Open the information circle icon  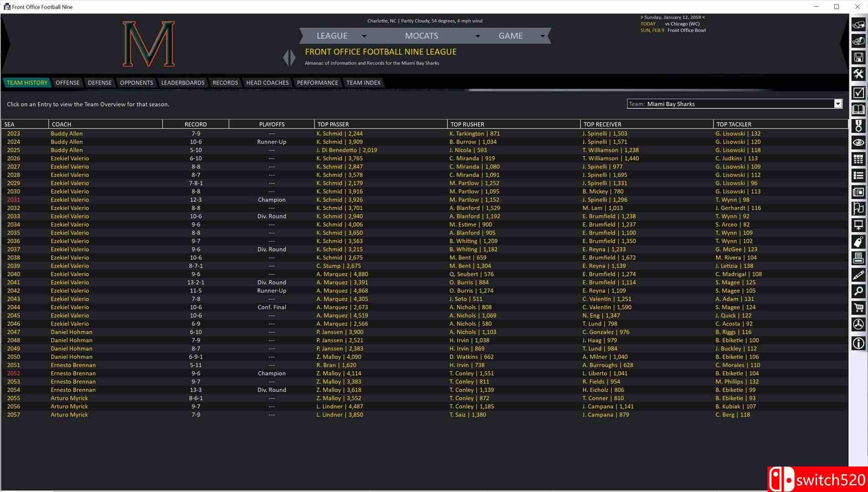[x=858, y=343]
